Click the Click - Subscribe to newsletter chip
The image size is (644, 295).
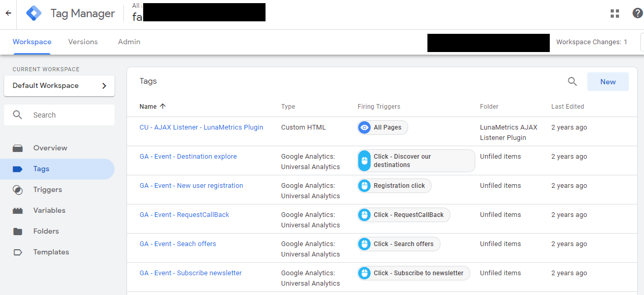tap(413, 273)
